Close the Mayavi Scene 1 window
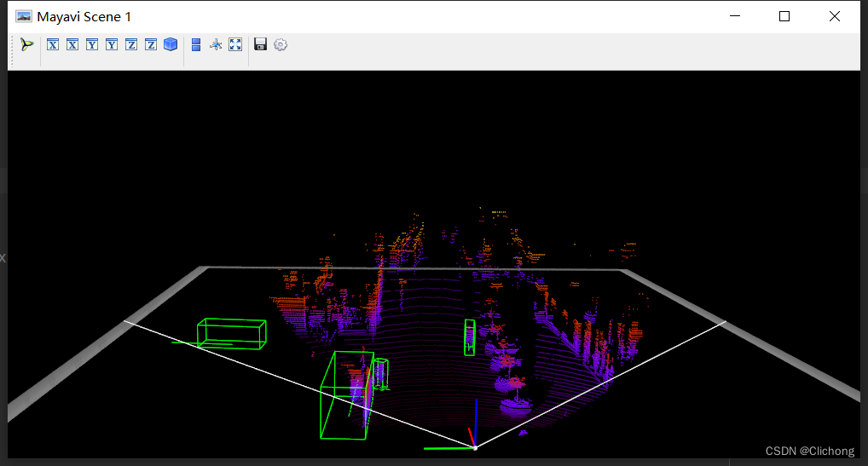Screen dimensions: 868x466 pos(835,16)
